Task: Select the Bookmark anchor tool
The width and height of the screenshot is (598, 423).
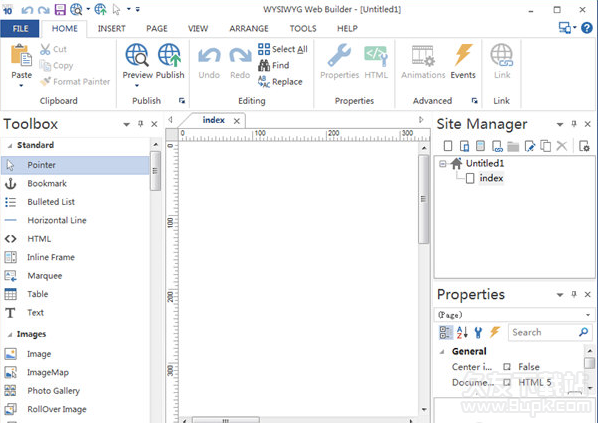Action: (76, 183)
